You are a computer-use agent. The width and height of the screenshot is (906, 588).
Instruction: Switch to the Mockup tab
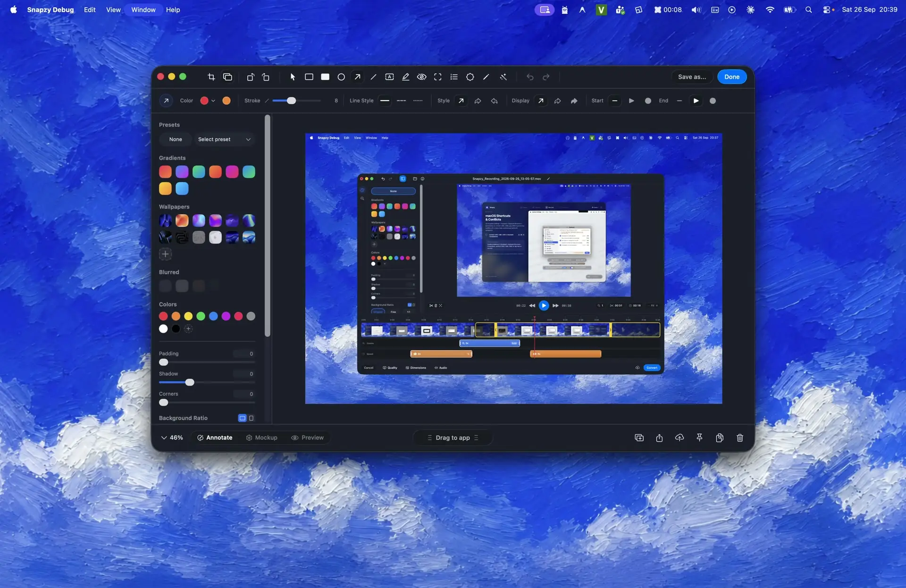[x=262, y=438]
